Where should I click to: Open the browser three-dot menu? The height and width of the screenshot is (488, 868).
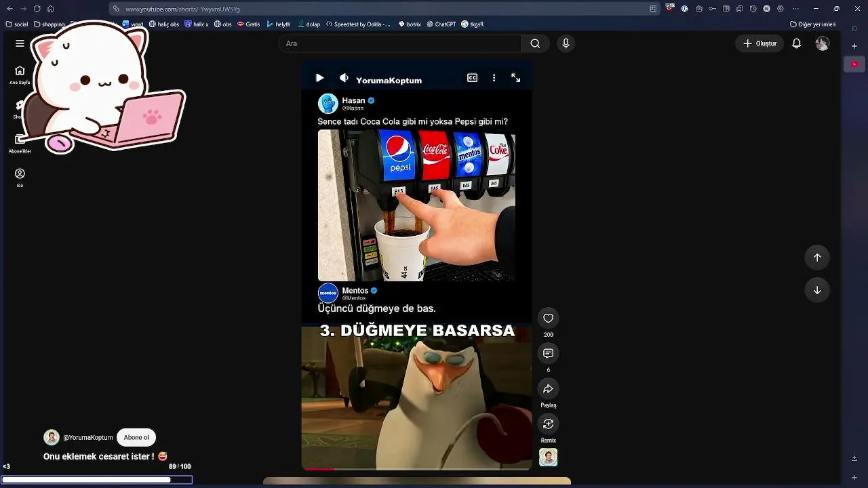click(x=794, y=9)
